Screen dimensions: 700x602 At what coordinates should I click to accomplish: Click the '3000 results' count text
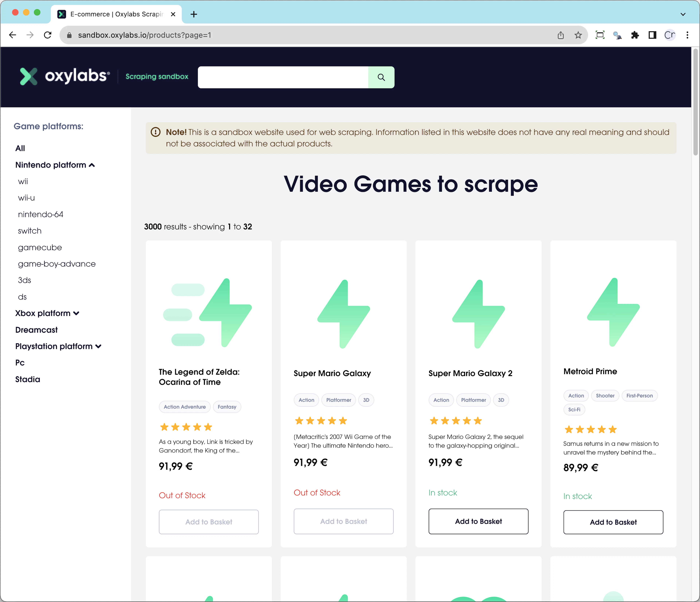pyautogui.click(x=166, y=227)
